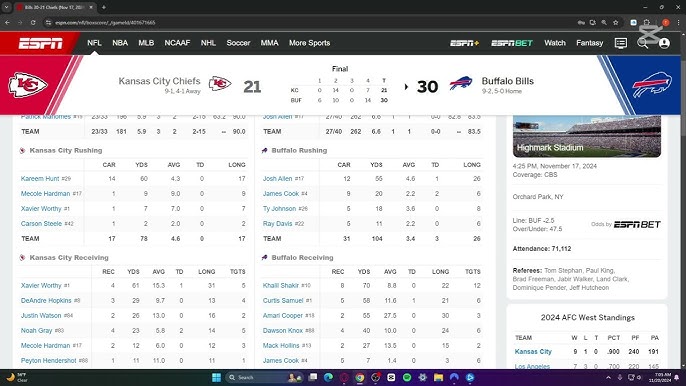Click the ESPN logo home icon
The height and width of the screenshot is (386, 686).
pyautogui.click(x=40, y=43)
